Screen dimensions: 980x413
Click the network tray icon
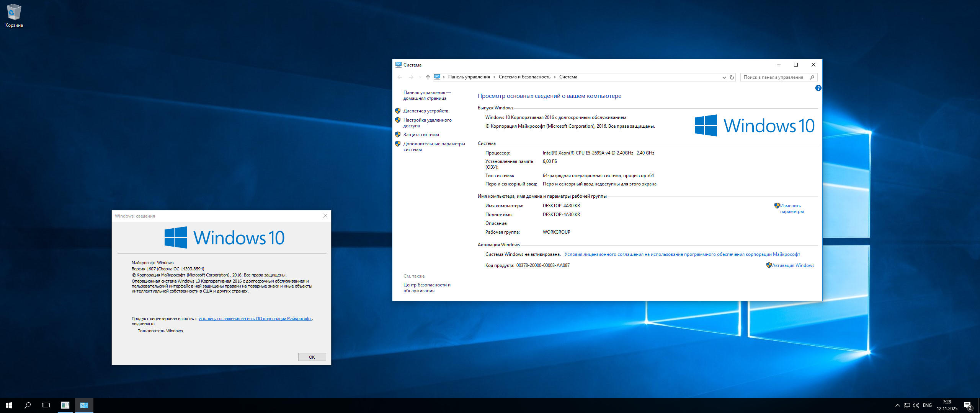click(906, 405)
